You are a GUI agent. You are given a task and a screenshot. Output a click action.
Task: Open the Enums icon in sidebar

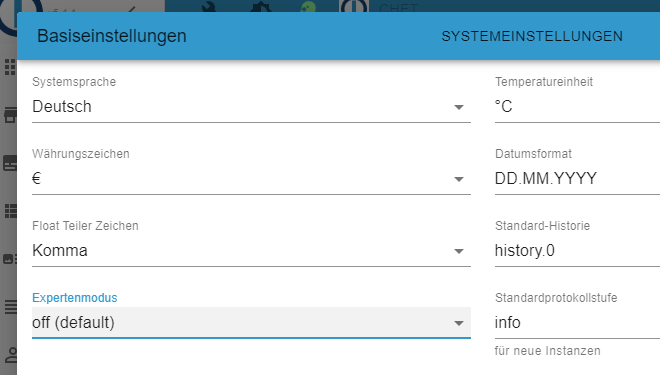pos(10,258)
